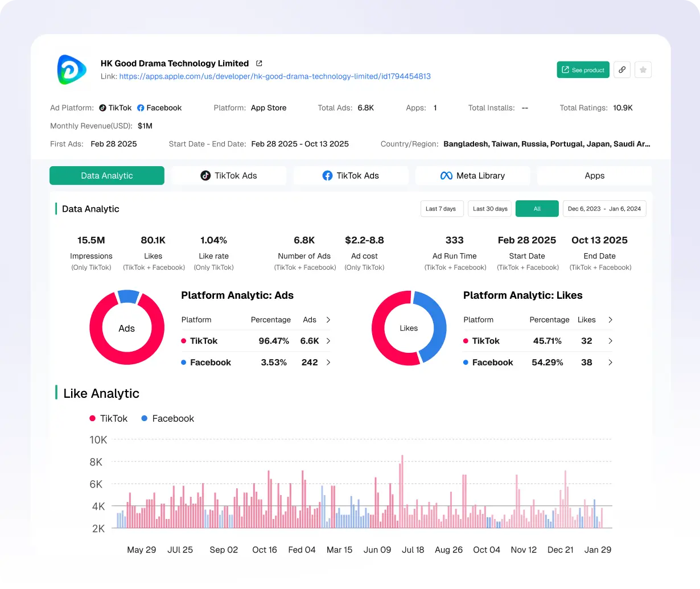Expand the Facebook row in Platform Analytic: Likes

coord(610,362)
